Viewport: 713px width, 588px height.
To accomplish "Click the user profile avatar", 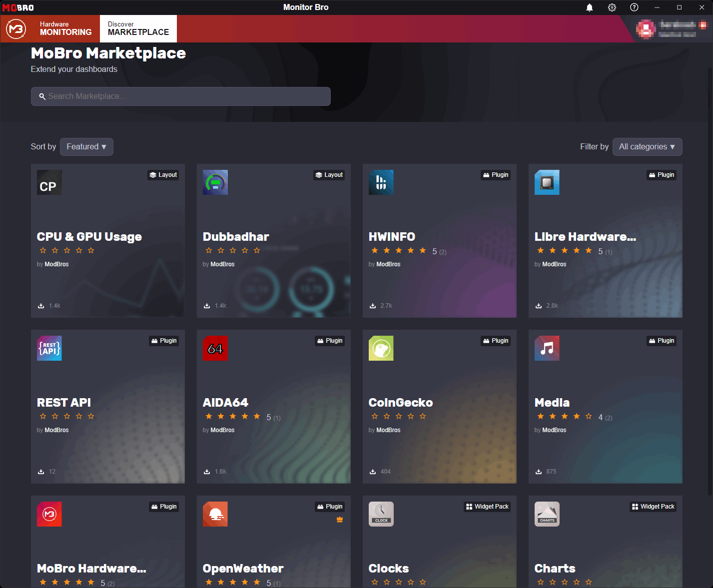I will pyautogui.click(x=646, y=29).
